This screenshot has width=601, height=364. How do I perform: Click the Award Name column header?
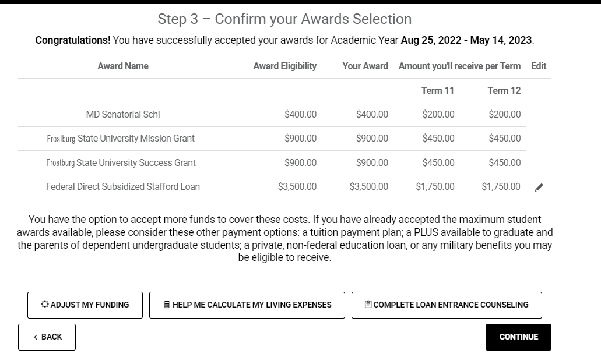pyautogui.click(x=122, y=66)
